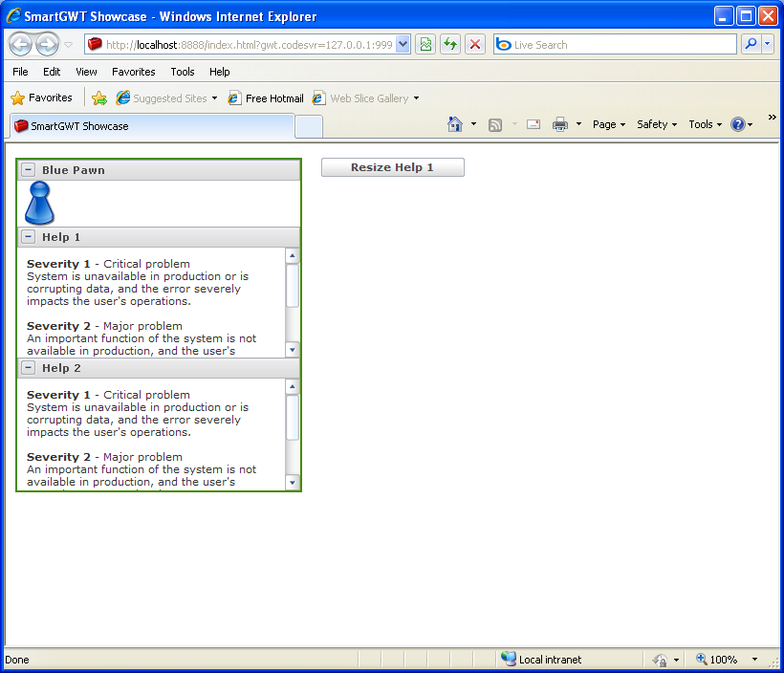Open the Safety command bar menu
This screenshot has height=673, width=784.
[657, 124]
